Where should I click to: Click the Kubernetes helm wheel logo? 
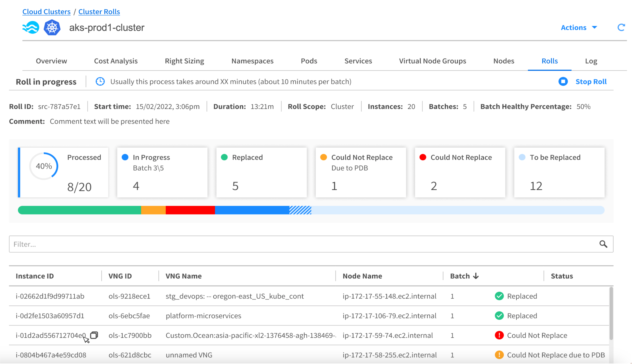point(52,27)
